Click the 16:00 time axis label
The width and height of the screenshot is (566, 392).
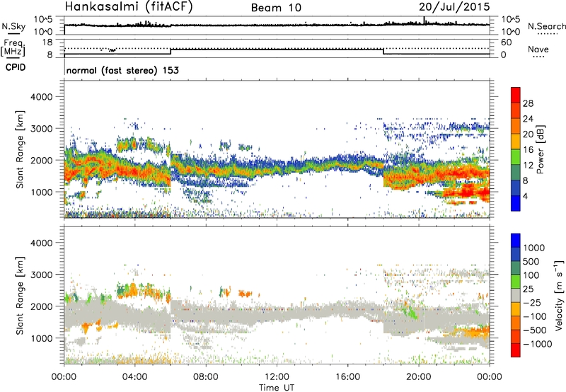click(x=347, y=377)
